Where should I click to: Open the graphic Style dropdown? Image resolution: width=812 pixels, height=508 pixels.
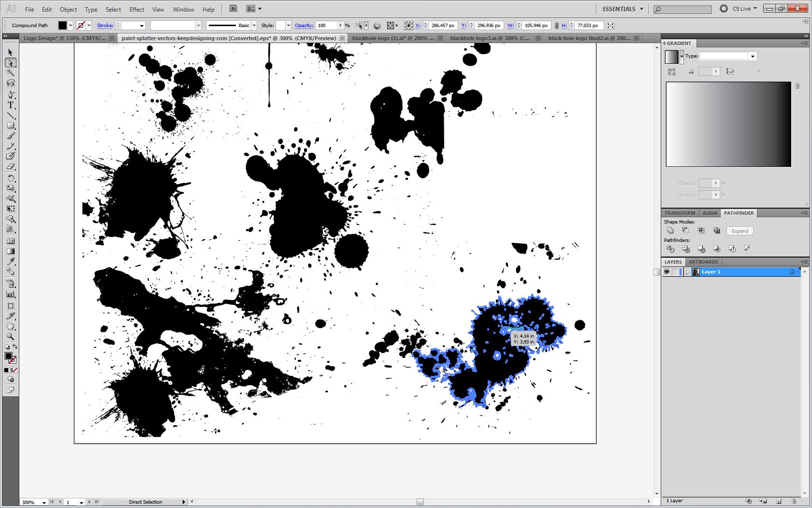289,26
